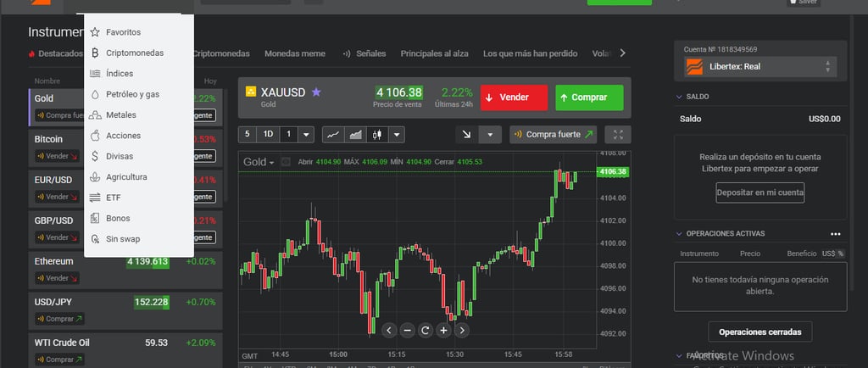Click the droplet icon next to Petróleo y gas
868x368 pixels.
[95, 95]
